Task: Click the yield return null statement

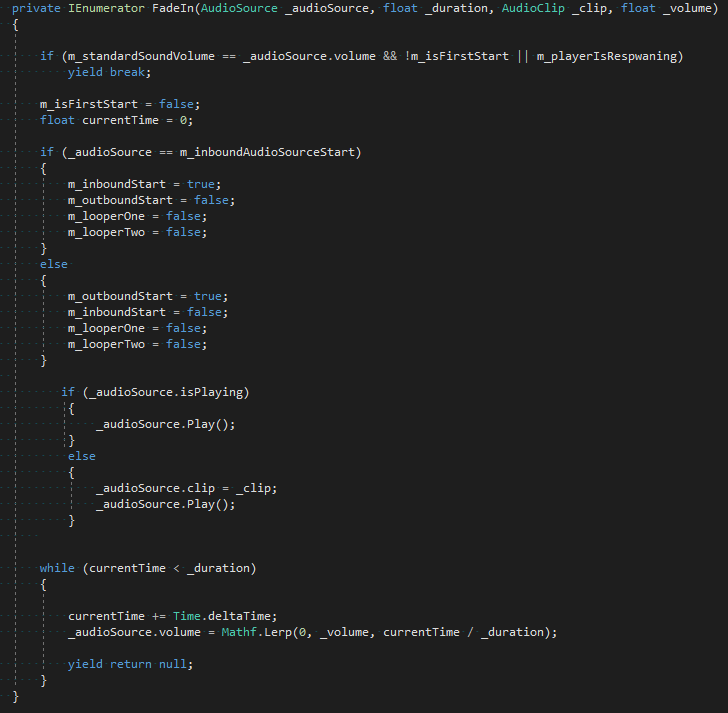Action: 130,664
